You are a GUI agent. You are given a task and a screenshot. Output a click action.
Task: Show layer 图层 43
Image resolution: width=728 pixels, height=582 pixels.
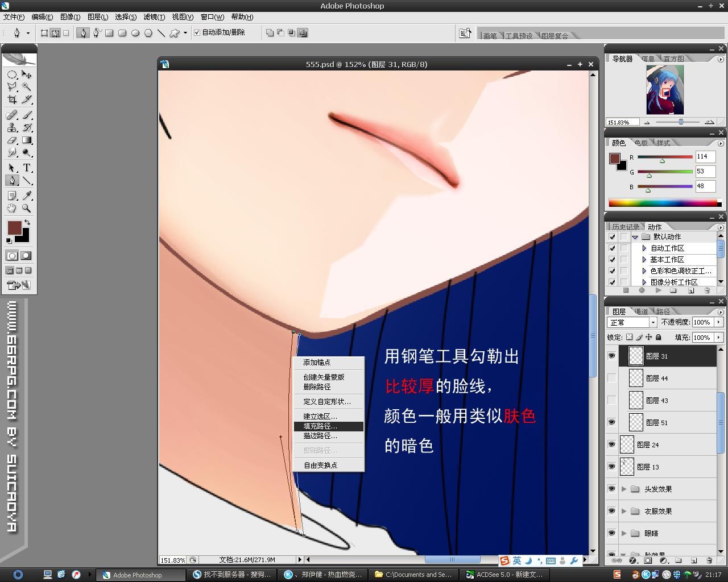tap(612, 400)
